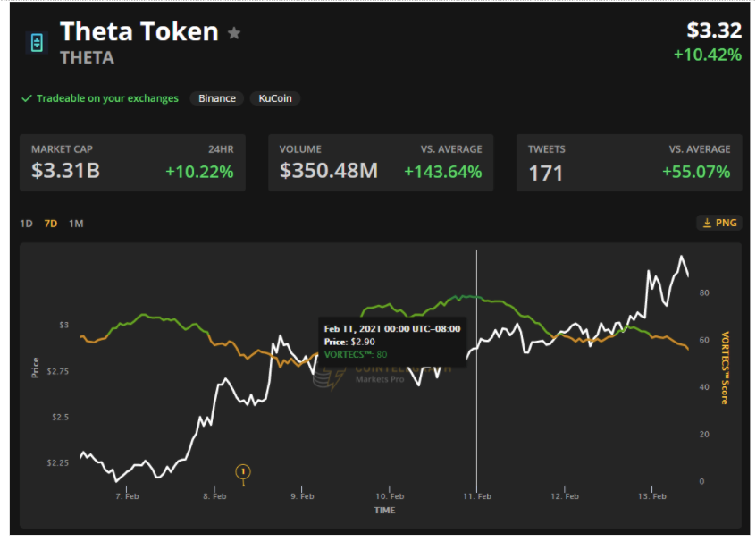The image size is (756, 542).
Task: Click the TWEETS label
Action: [547, 149]
